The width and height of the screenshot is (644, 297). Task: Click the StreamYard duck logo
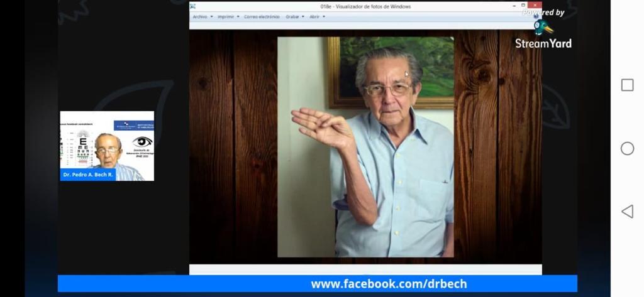pyautogui.click(x=543, y=28)
